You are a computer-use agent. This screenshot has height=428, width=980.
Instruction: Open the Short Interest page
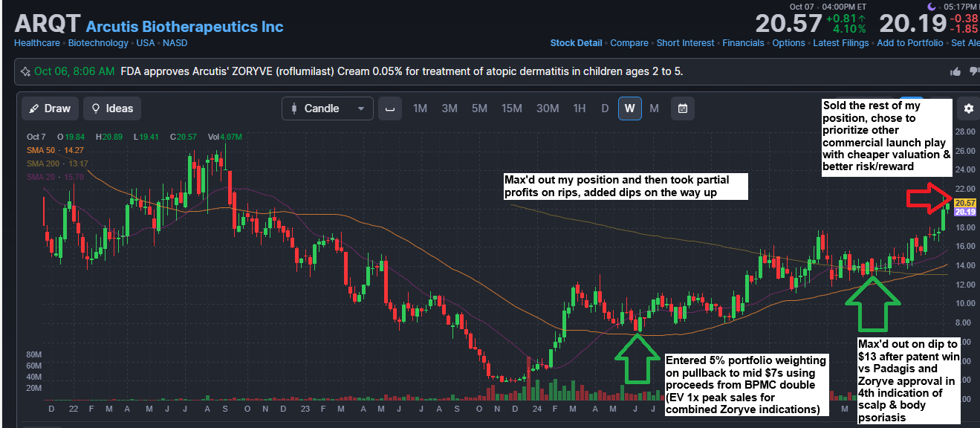click(685, 43)
